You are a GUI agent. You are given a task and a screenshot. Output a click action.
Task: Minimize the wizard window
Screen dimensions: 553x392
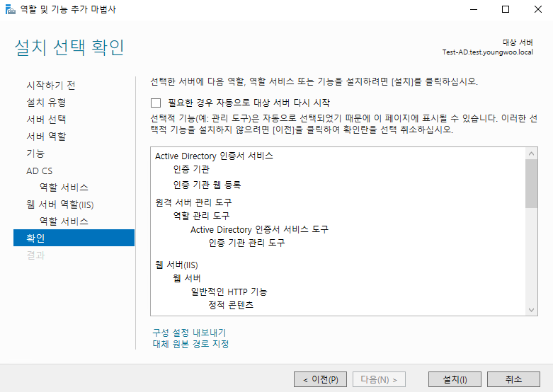474,9
